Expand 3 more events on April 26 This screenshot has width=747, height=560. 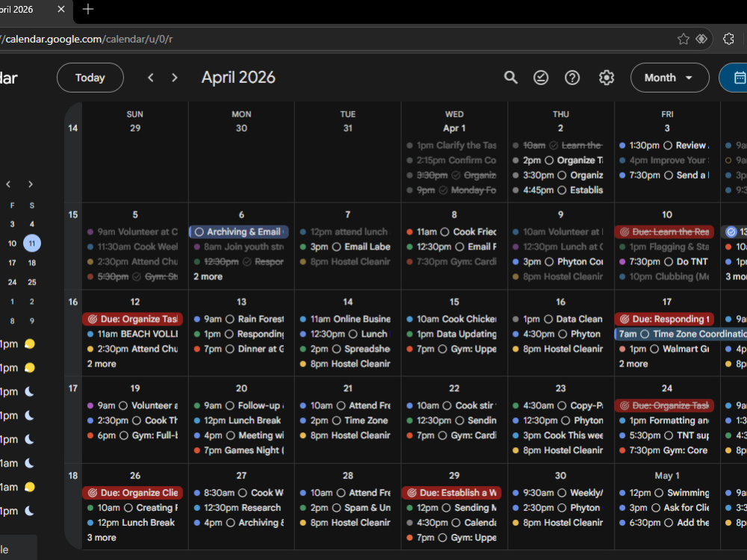(102, 538)
